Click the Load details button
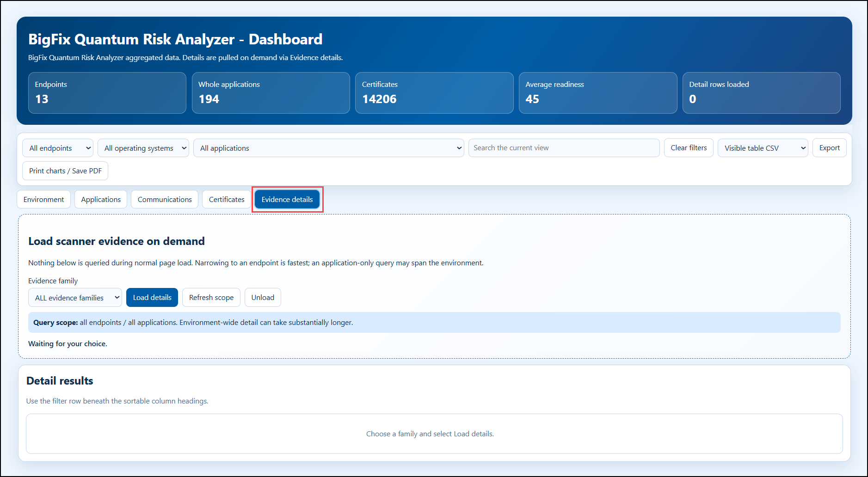 pyautogui.click(x=152, y=298)
